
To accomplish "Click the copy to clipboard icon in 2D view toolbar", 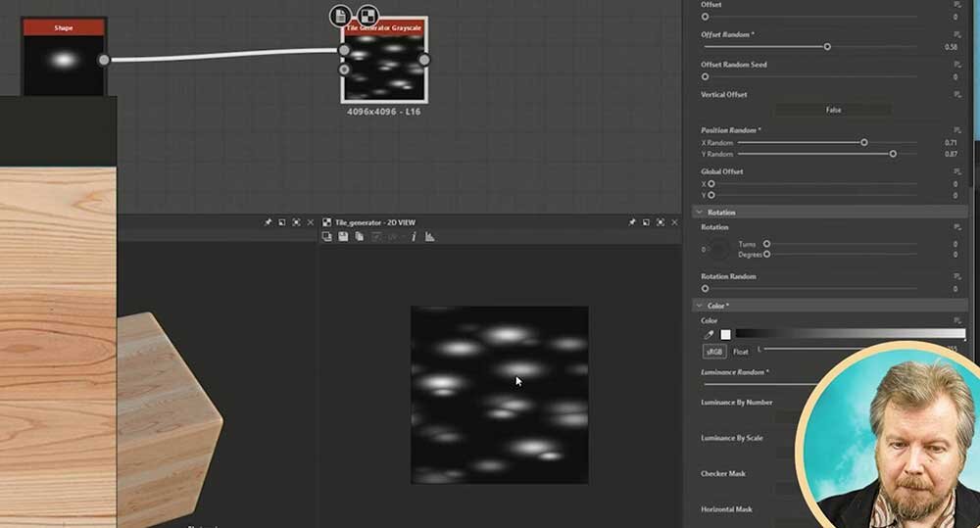I will 327,237.
